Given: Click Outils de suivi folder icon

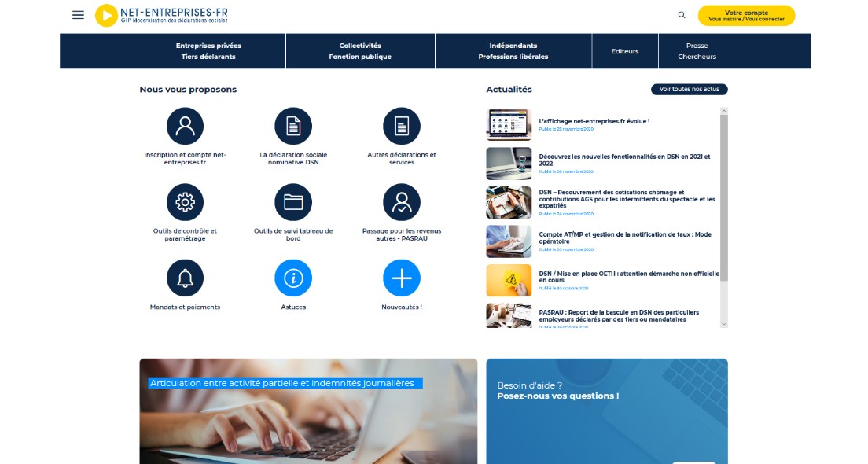Looking at the screenshot, I should pos(293,202).
